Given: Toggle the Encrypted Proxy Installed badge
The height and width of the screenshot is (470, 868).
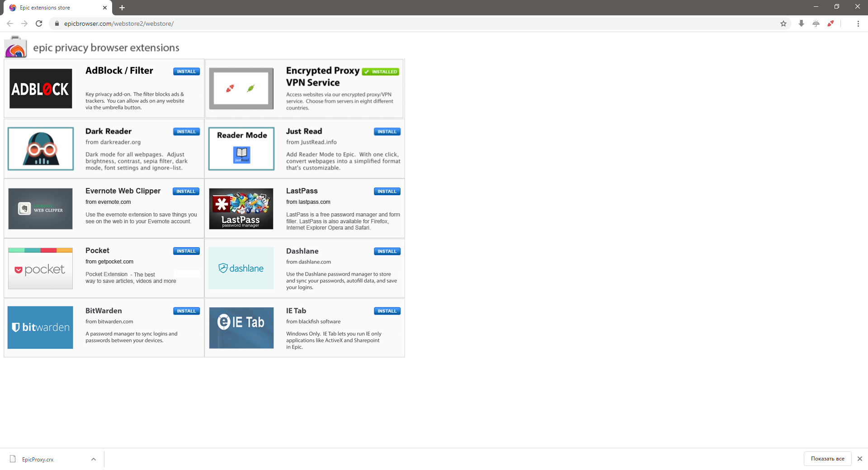Looking at the screenshot, I should tap(381, 72).
